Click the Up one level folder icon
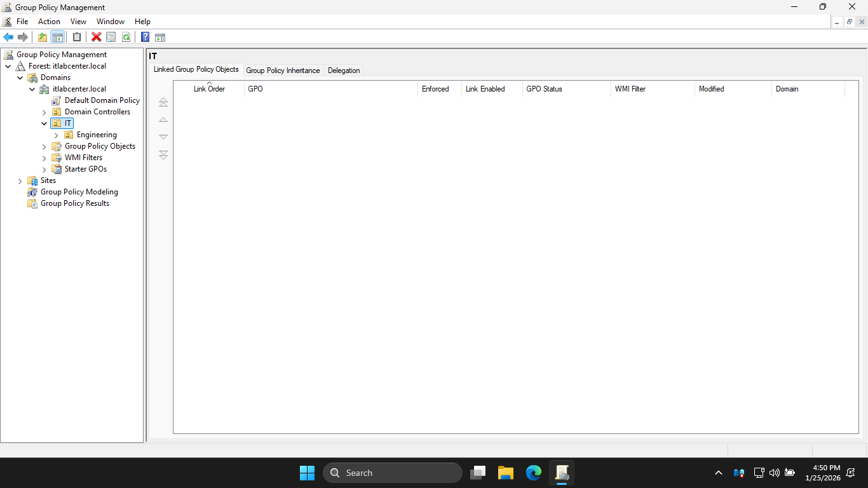 coord(43,37)
